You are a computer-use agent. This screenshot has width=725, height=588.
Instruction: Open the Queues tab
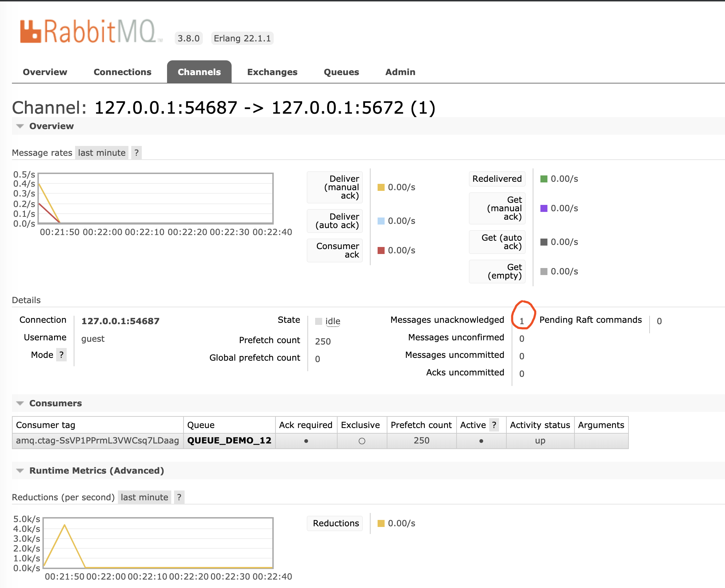pos(341,72)
